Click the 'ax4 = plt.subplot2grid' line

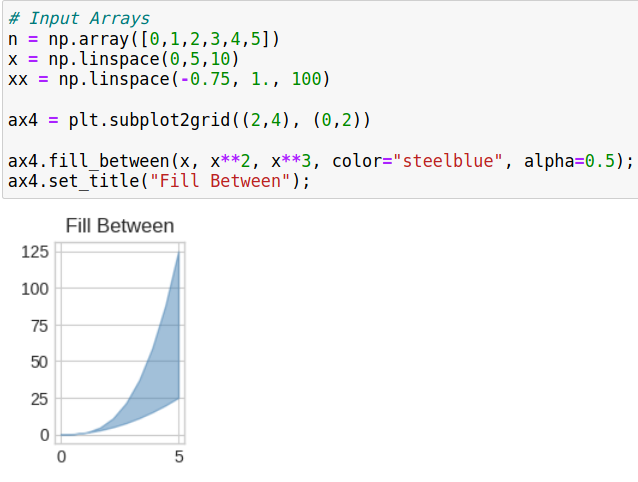tap(190, 120)
